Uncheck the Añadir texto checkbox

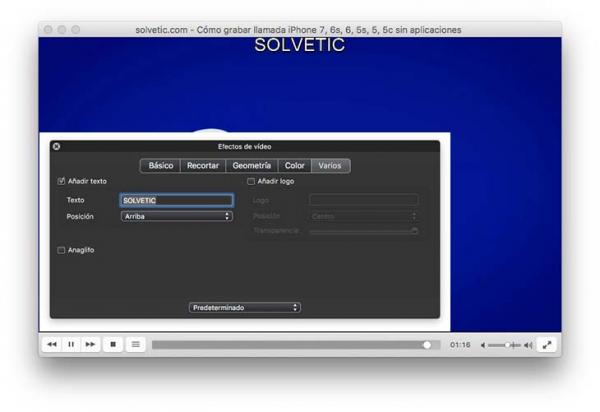pos(61,181)
